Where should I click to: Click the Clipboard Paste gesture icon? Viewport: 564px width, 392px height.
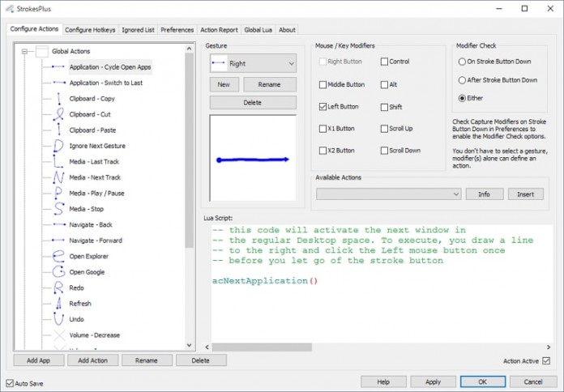[x=58, y=130]
